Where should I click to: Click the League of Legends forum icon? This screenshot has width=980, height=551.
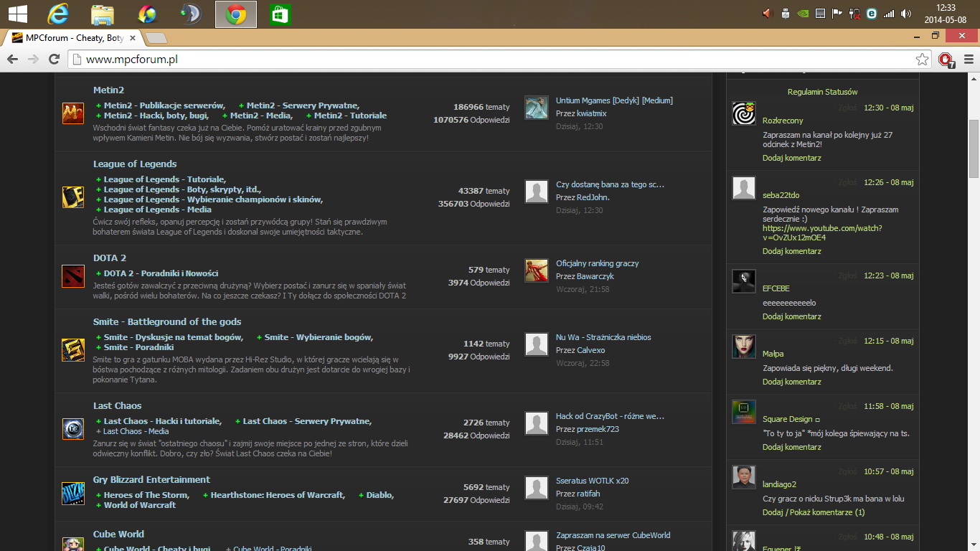pos(73,197)
